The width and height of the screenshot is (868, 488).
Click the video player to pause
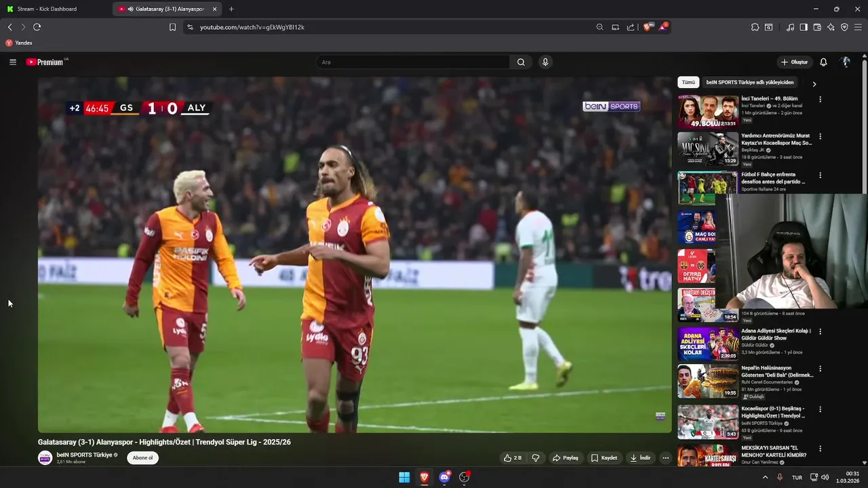[355, 255]
